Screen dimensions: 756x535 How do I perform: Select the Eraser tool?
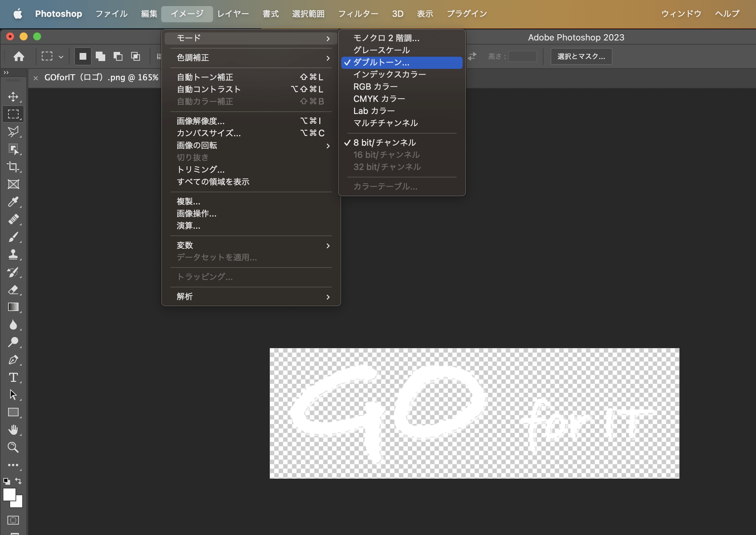point(13,289)
